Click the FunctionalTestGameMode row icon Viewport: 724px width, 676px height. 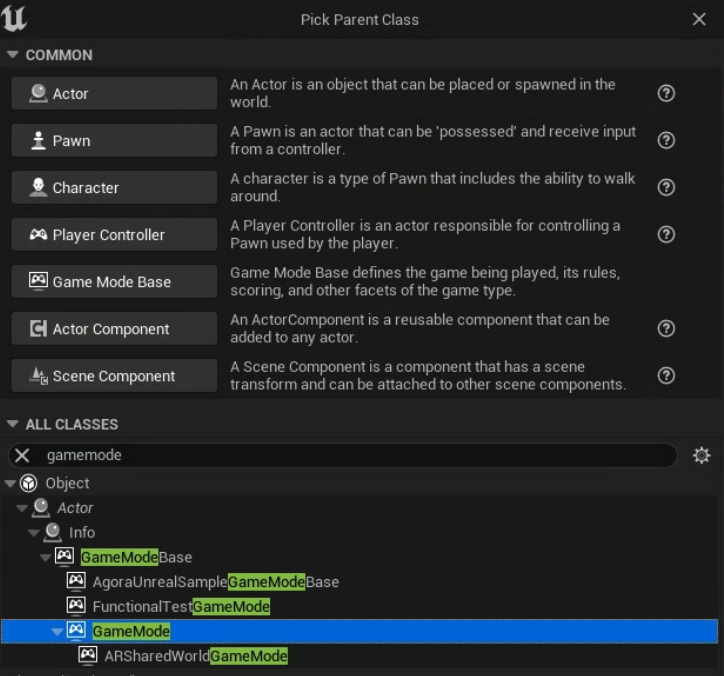coord(76,605)
